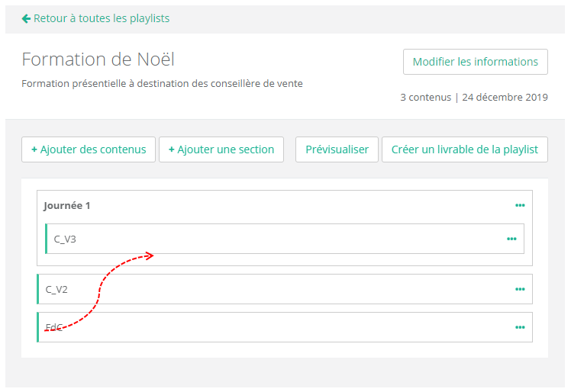571x392 pixels.
Task: Go back via Retour à toutes les playlists
Action: (x=102, y=18)
